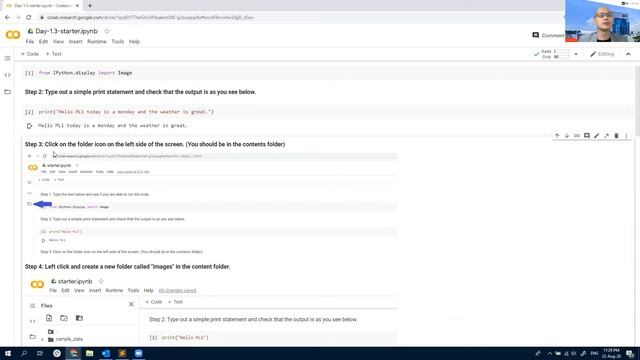
Task: Copy link to the selected cell
Action: point(577,136)
